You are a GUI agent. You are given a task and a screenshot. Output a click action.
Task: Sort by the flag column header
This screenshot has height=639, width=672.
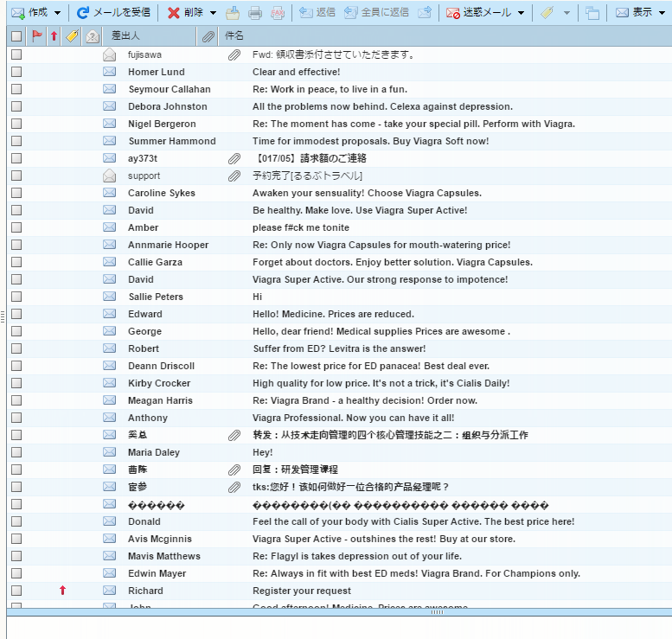tap(37, 36)
